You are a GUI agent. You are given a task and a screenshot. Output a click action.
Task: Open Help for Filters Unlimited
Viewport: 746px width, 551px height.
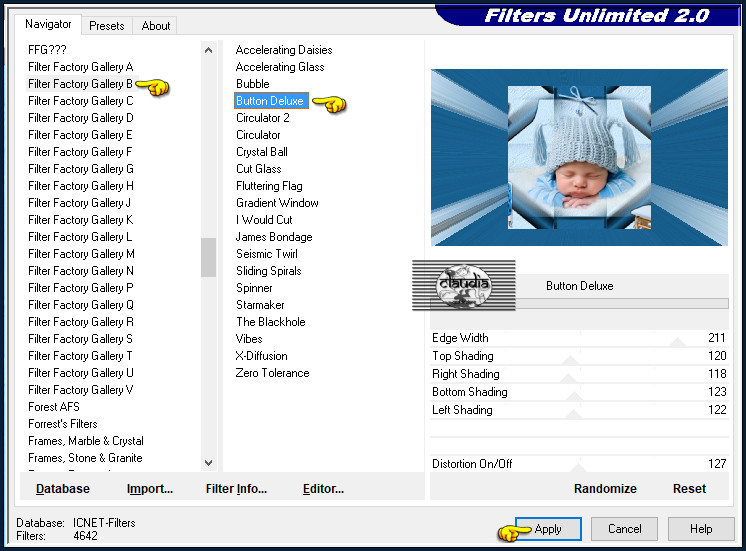pyautogui.click(x=701, y=529)
